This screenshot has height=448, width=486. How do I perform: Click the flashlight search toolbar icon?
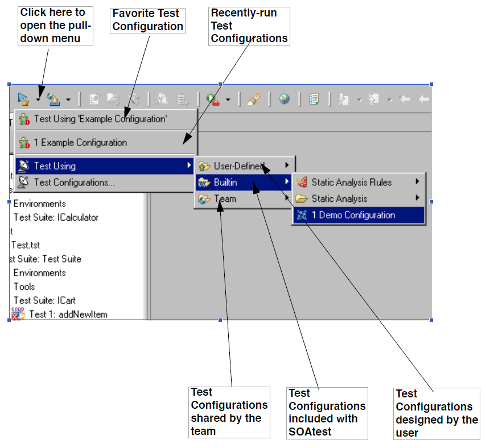[254, 99]
